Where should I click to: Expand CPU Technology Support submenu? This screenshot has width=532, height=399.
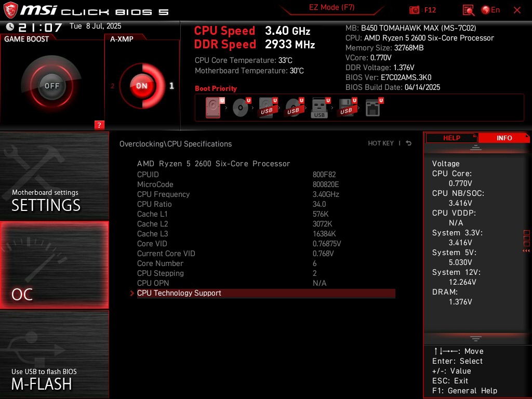click(x=266, y=293)
